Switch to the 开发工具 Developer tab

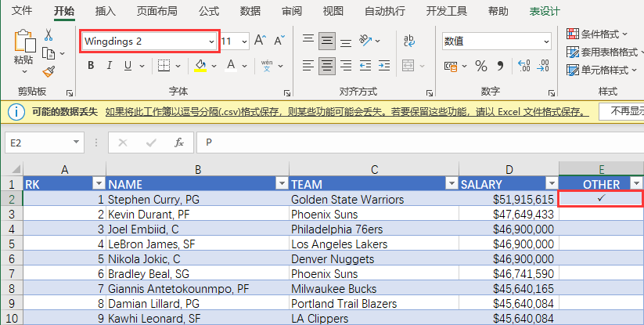pyautogui.click(x=447, y=11)
